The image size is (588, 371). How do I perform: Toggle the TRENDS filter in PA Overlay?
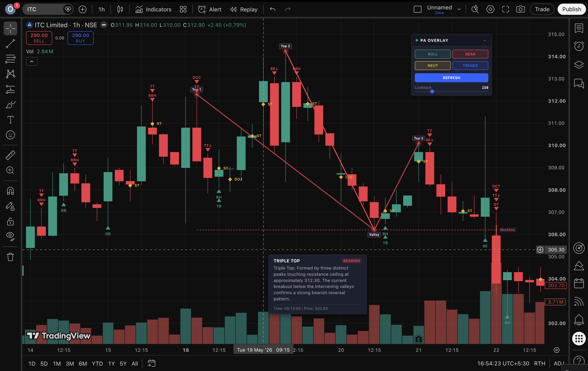[470, 65]
